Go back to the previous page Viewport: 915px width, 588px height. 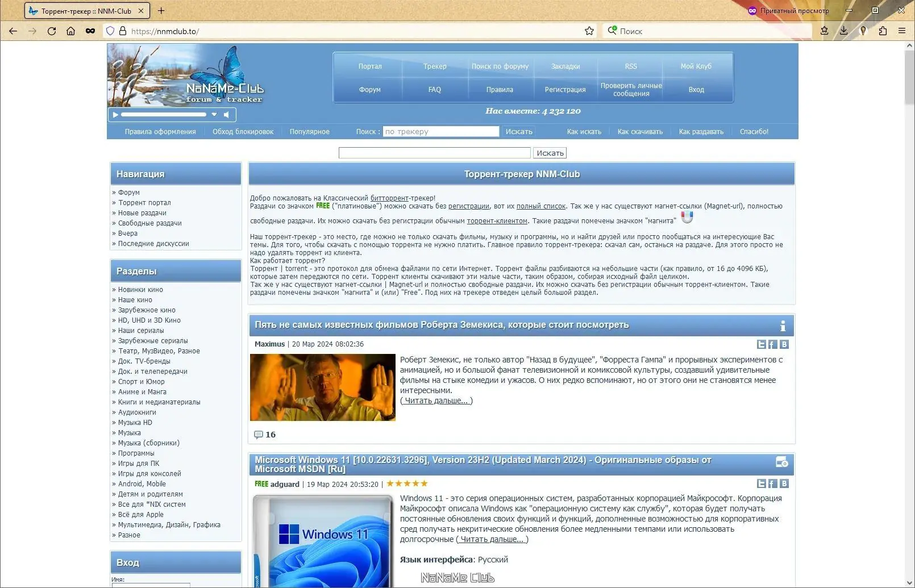click(13, 31)
